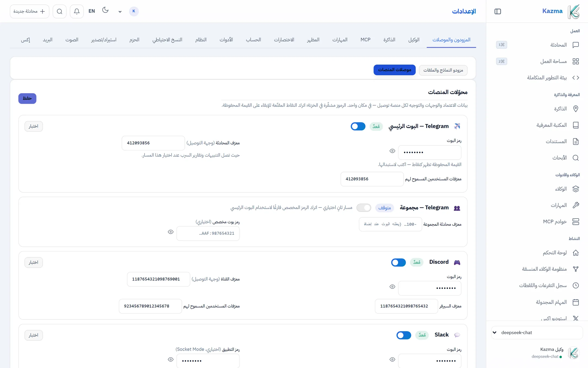
Task: Open notifications bell icon
Action: [x=76, y=11]
